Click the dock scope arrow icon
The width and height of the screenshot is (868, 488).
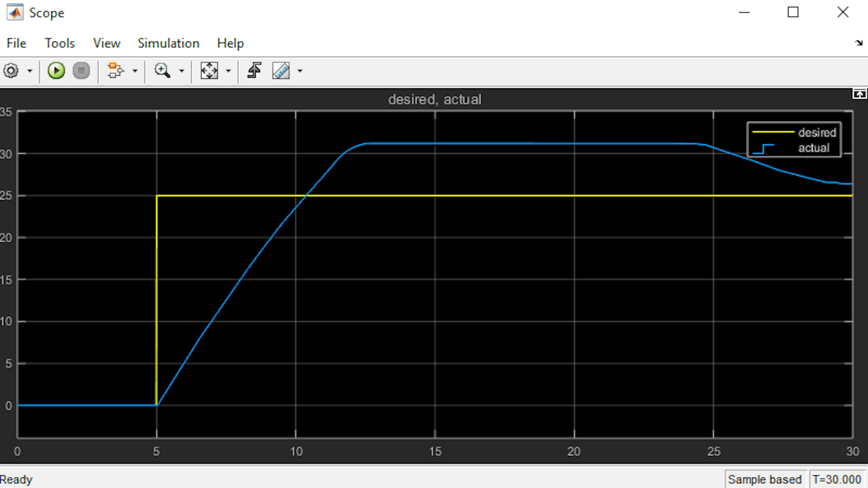(x=859, y=43)
